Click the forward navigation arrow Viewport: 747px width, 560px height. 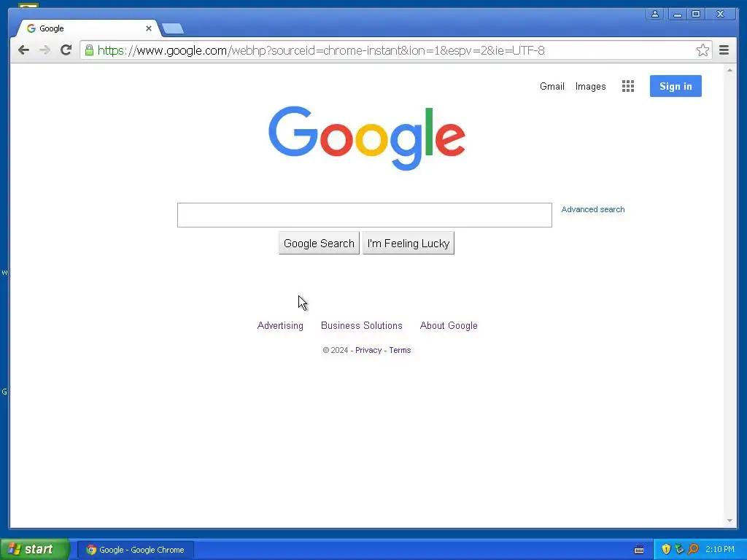pyautogui.click(x=44, y=50)
